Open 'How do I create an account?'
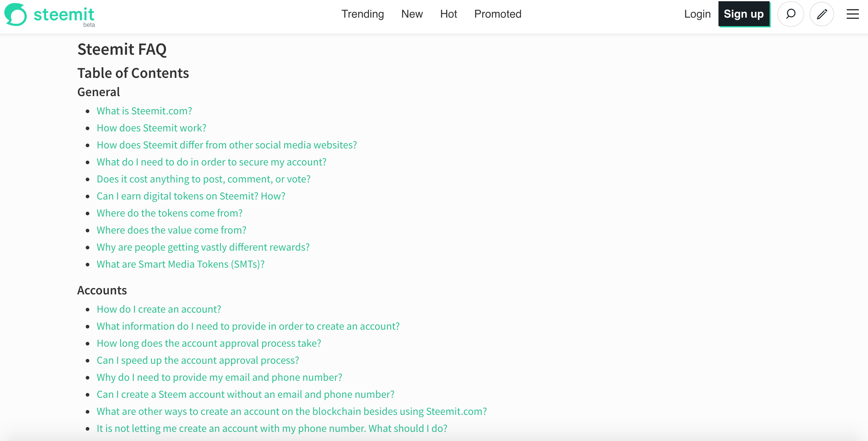 pyautogui.click(x=159, y=309)
